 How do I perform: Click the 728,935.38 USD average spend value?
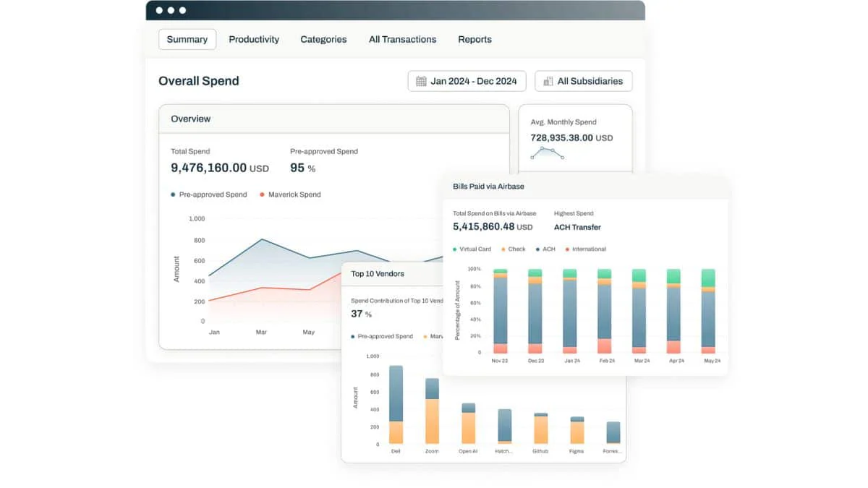(x=571, y=137)
